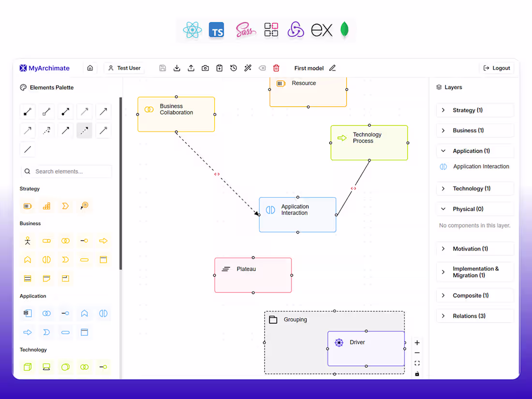
Task: Toggle canvas interactivity with the lock control
Action: tap(417, 373)
